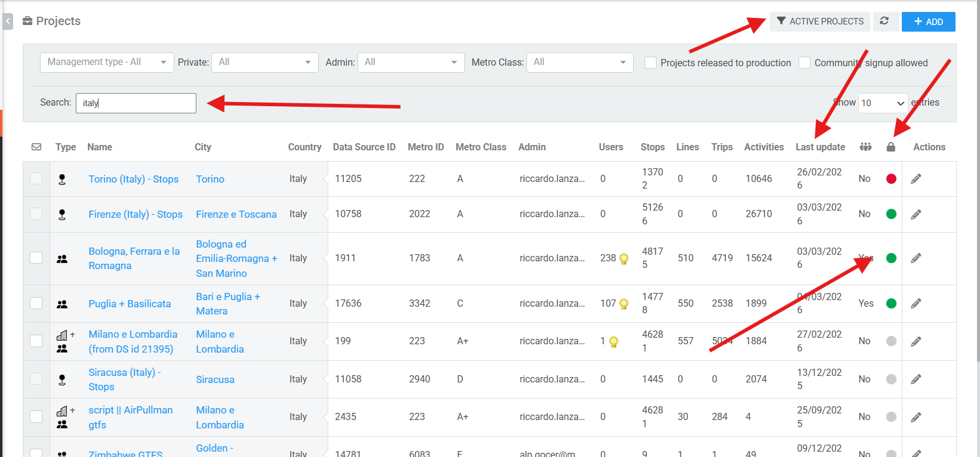Viewport: 980px width, 457px height.
Task: Click the community-type icon for Bologna row
Action: [x=62, y=259]
